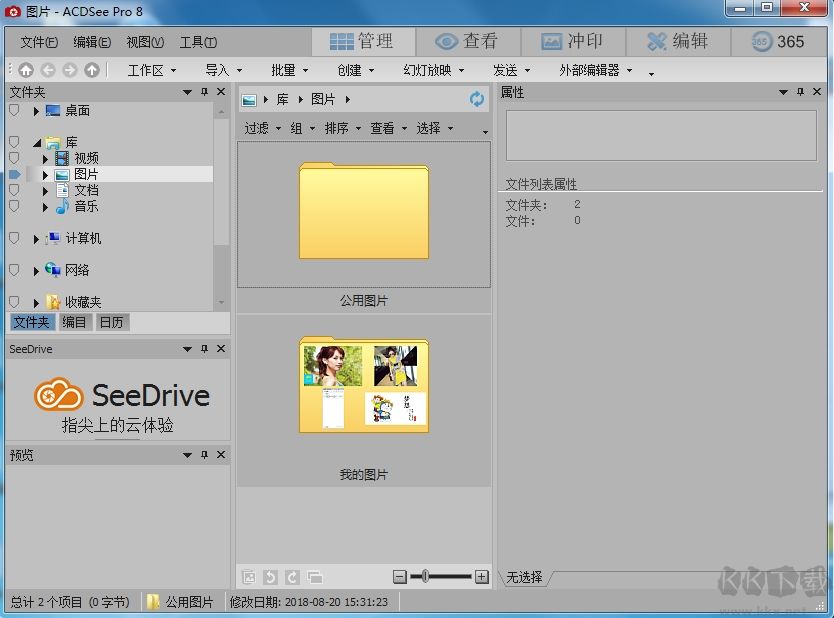
Task: Open the 我的图片 folder thumbnail
Action: click(x=363, y=385)
